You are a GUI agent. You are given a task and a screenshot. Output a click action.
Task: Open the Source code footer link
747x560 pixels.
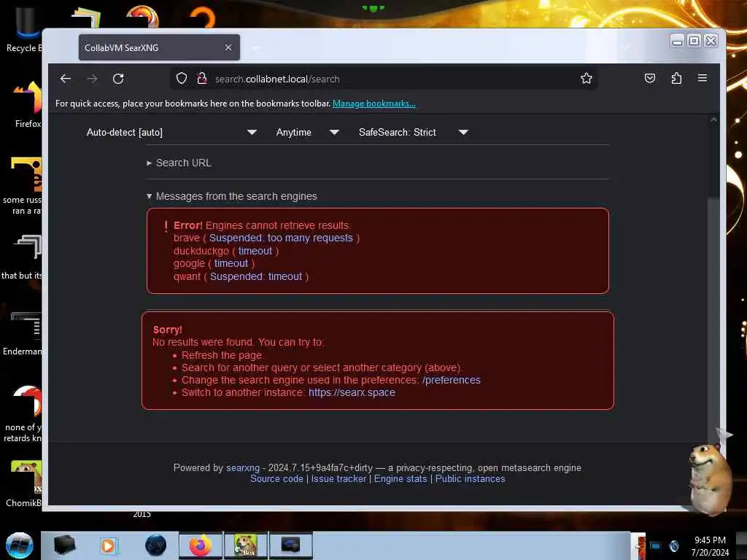tap(276, 478)
